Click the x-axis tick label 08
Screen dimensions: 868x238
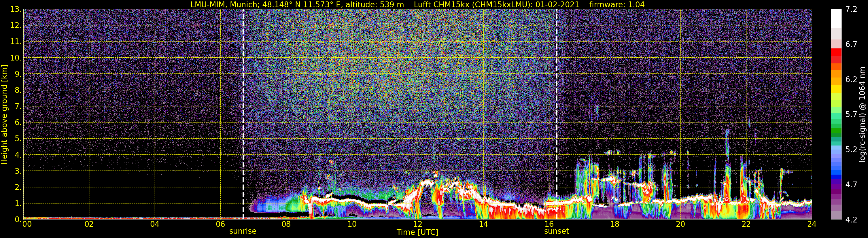pyautogui.click(x=286, y=224)
